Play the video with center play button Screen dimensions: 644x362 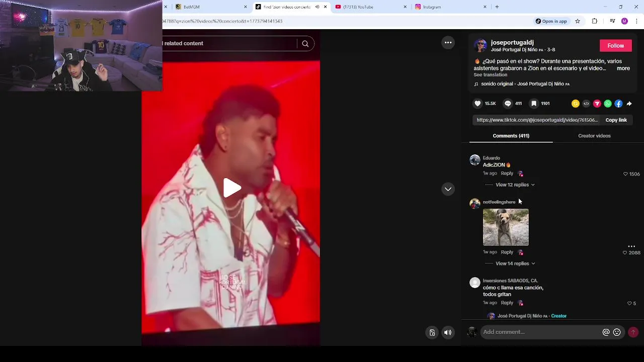click(232, 188)
